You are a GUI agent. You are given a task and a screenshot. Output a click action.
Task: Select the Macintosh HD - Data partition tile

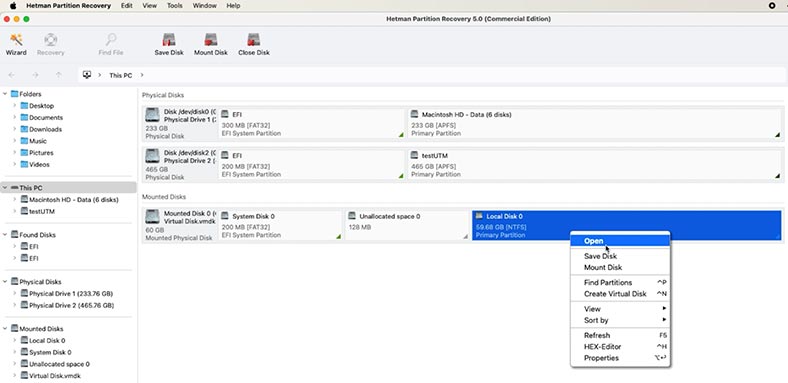[x=596, y=124]
